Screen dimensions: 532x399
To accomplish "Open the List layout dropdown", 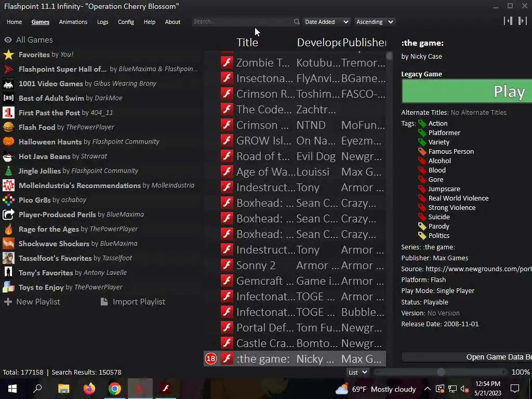I will point(358,372).
